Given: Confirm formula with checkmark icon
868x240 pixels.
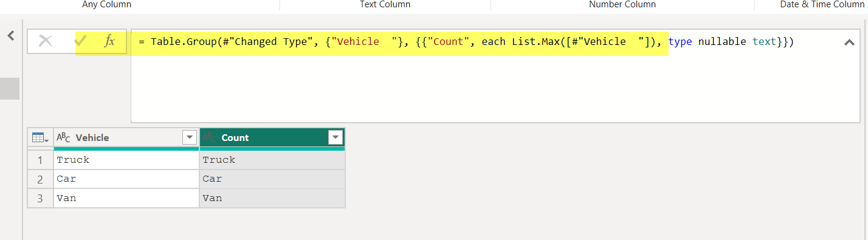Looking at the screenshot, I should click(80, 41).
